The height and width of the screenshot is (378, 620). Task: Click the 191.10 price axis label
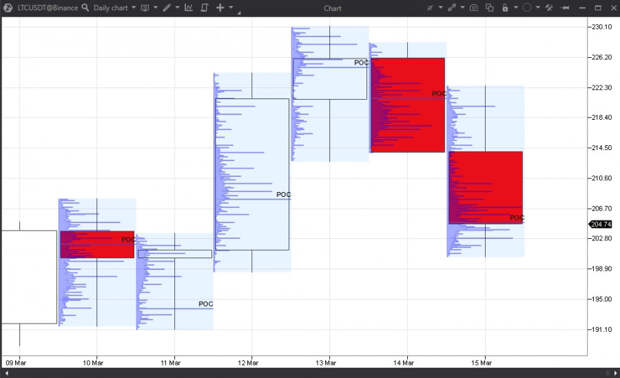(x=601, y=329)
